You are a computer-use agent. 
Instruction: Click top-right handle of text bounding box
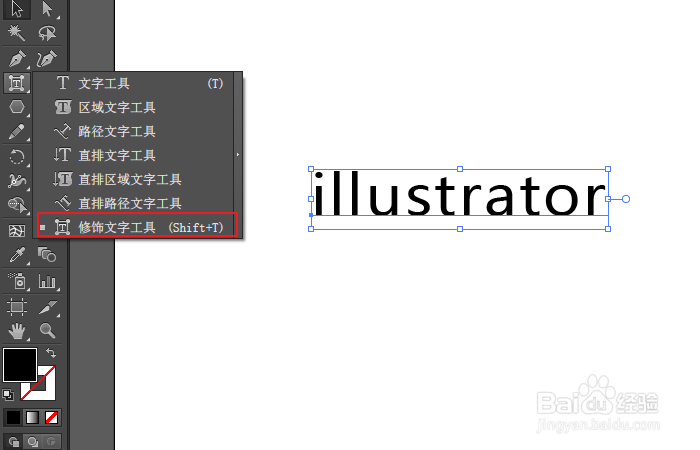coord(608,169)
